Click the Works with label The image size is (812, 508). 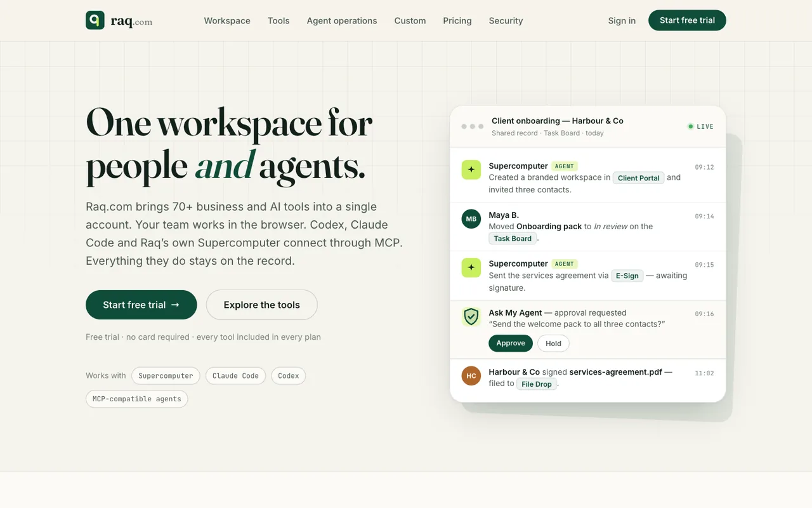[106, 376]
